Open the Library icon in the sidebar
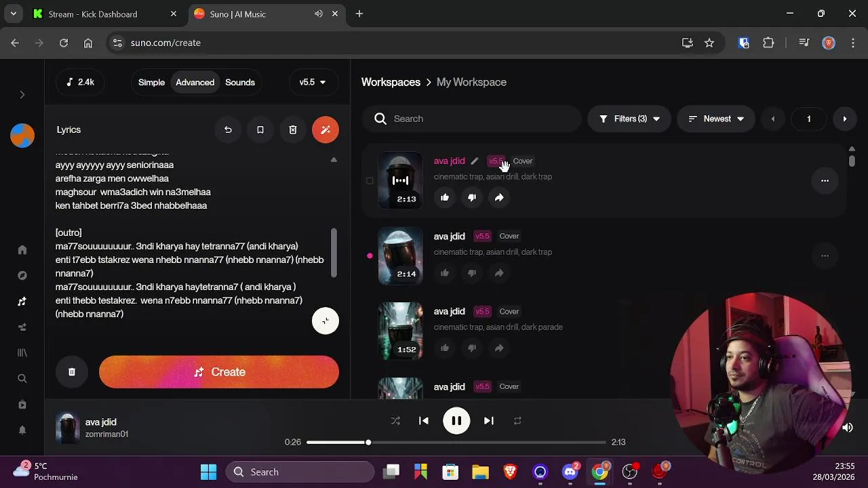Viewport: 868px width, 488px height. [x=22, y=353]
